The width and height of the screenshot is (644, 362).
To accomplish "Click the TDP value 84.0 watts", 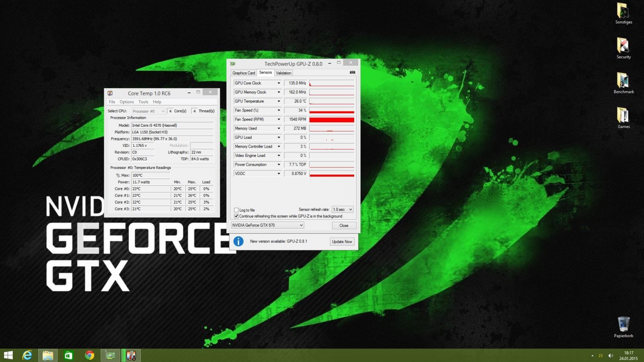I will [202, 159].
